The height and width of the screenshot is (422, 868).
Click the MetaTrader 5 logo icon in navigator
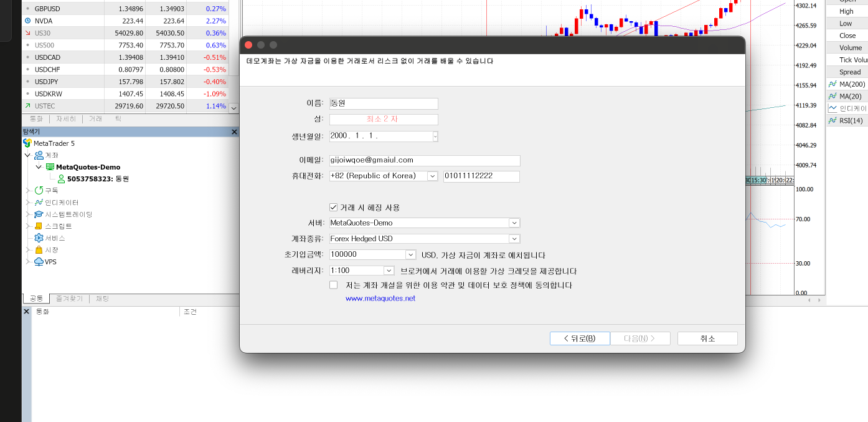27,143
